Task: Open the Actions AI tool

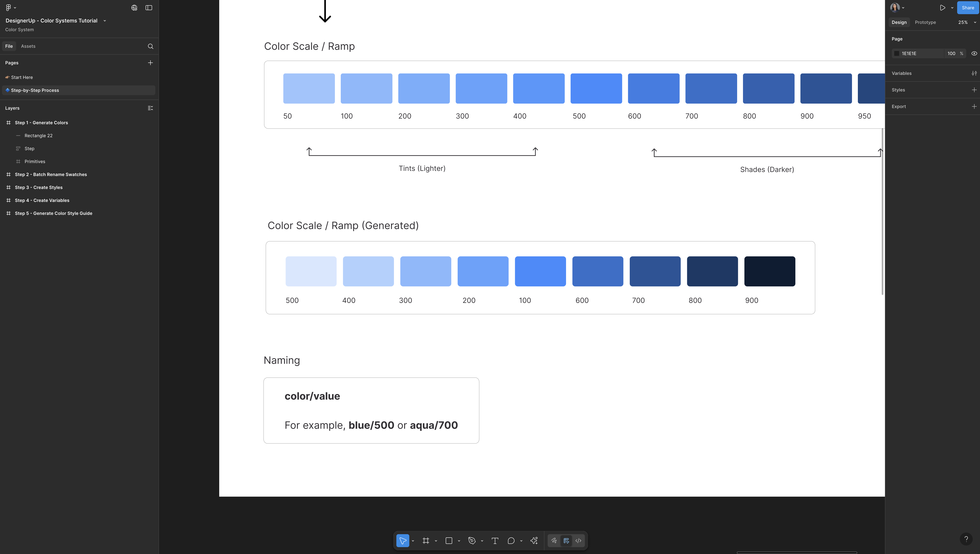Action: [534, 541]
